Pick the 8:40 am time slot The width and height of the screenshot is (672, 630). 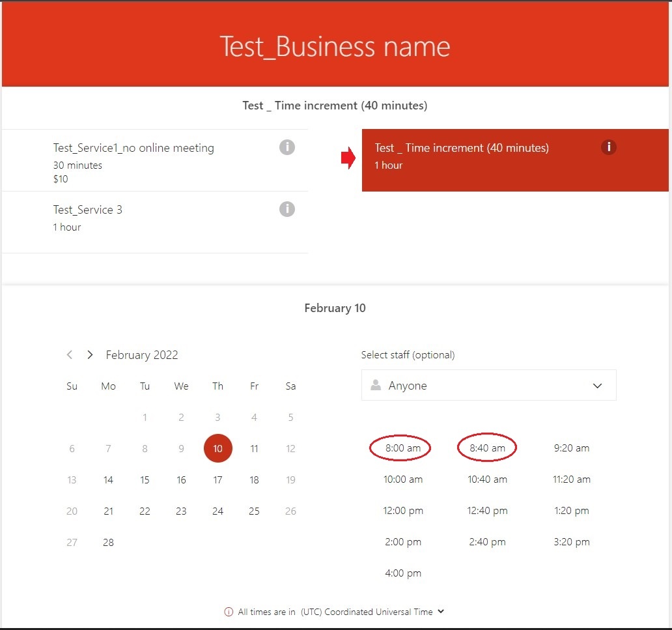tap(487, 448)
